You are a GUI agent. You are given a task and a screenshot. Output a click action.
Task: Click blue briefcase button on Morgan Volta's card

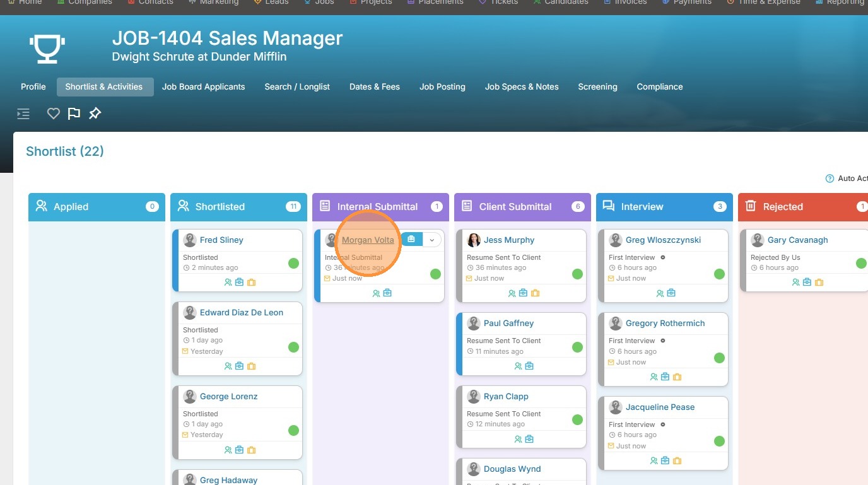click(x=411, y=240)
